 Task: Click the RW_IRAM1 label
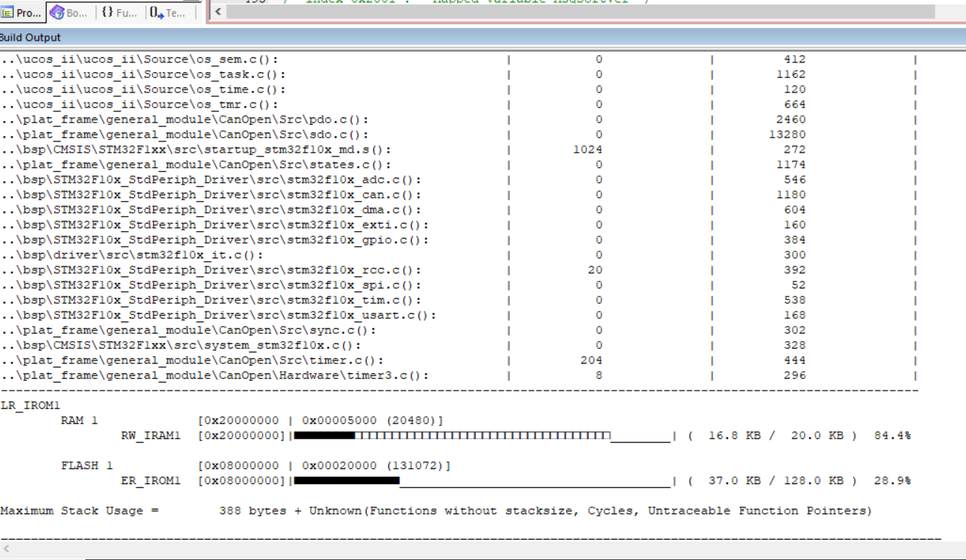pyautogui.click(x=151, y=435)
